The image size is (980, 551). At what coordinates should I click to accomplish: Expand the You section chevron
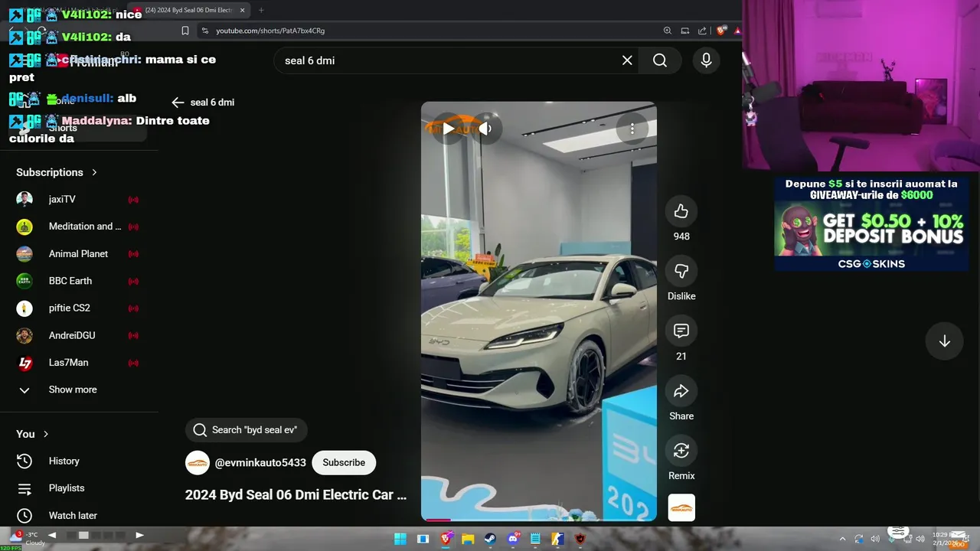46,434
